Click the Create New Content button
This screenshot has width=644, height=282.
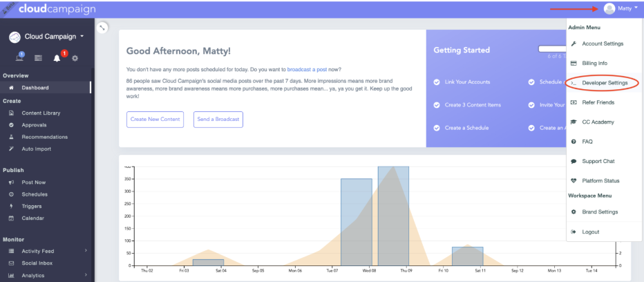155,119
